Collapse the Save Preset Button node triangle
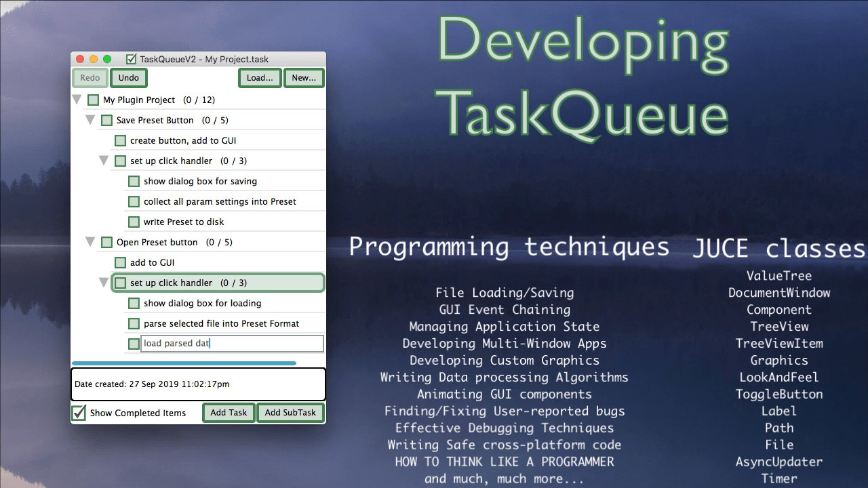 [90, 120]
